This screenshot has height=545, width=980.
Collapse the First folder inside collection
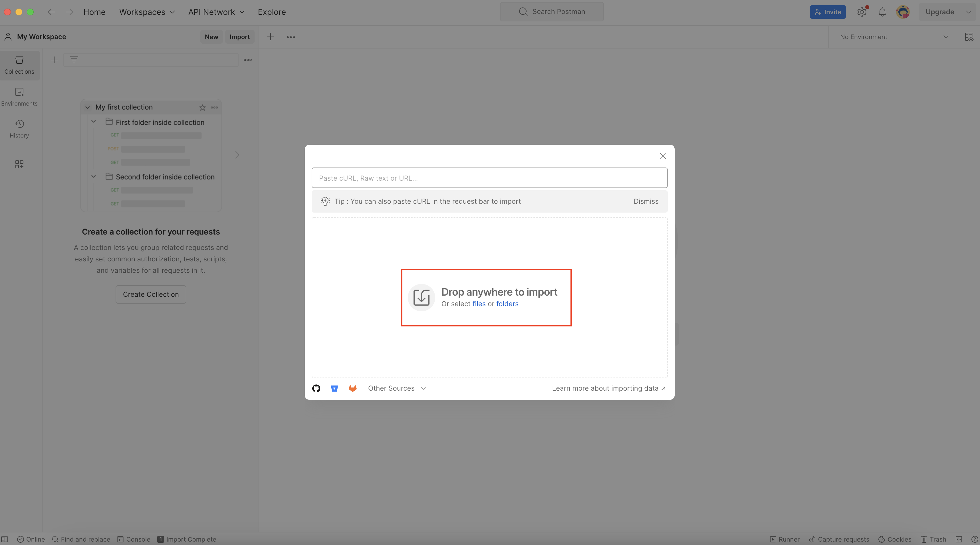pos(94,122)
